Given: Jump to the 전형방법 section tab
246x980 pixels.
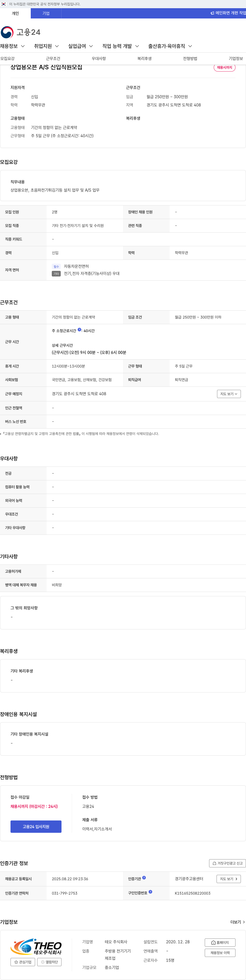Looking at the screenshot, I should [190, 58].
